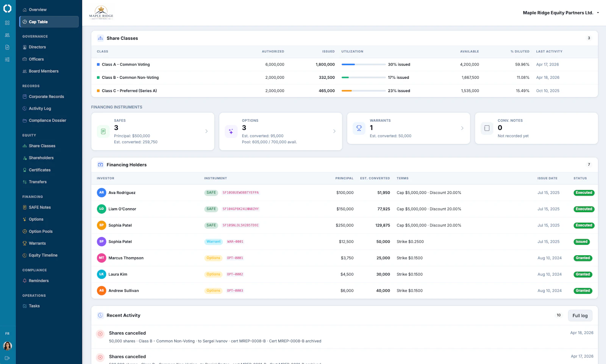This screenshot has height=364, width=606.
Task: Click the Warrants trophy sidebar icon
Action: (25, 243)
